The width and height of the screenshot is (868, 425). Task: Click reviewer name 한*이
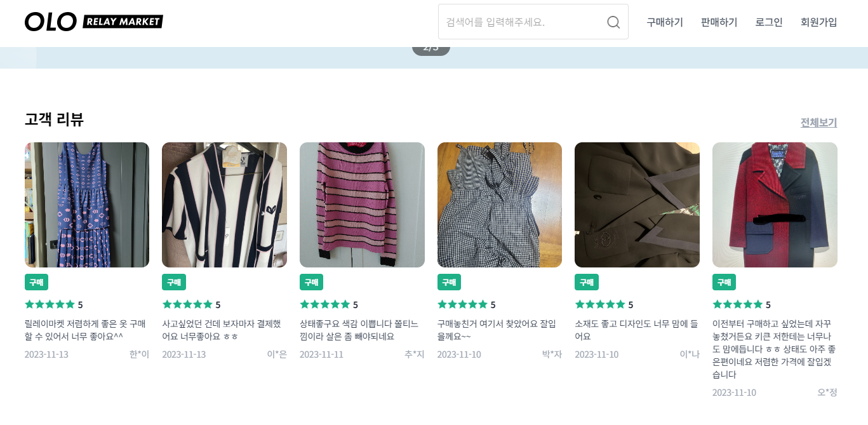pyautogui.click(x=139, y=354)
